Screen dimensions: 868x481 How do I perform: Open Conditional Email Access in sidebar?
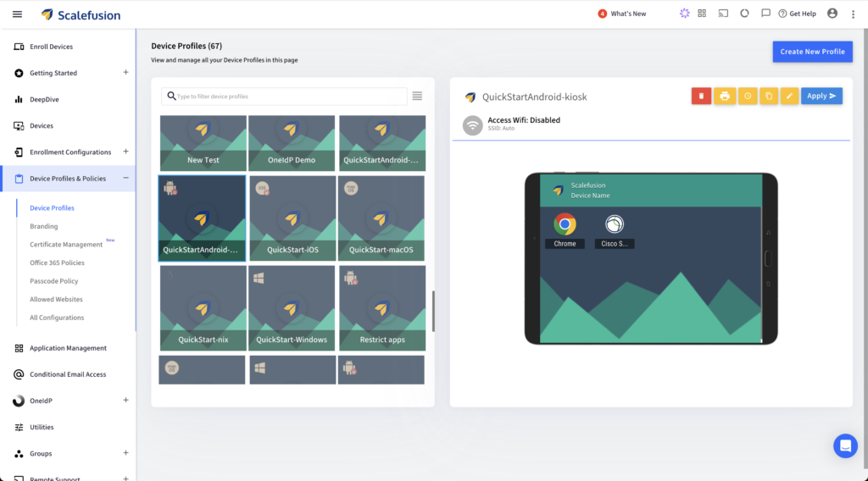pyautogui.click(x=68, y=374)
